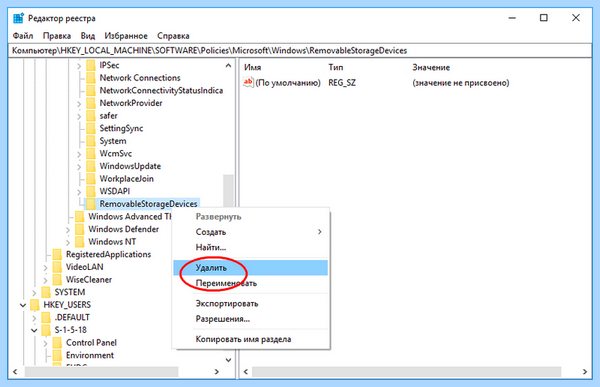600x387 pixels.
Task: Click the S-1-5-18 folder icon
Action: point(46,330)
